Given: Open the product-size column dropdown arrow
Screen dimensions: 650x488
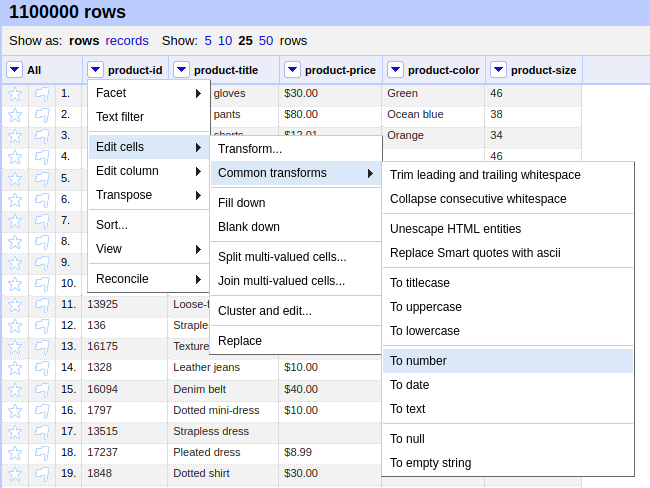Looking at the screenshot, I should [498, 70].
